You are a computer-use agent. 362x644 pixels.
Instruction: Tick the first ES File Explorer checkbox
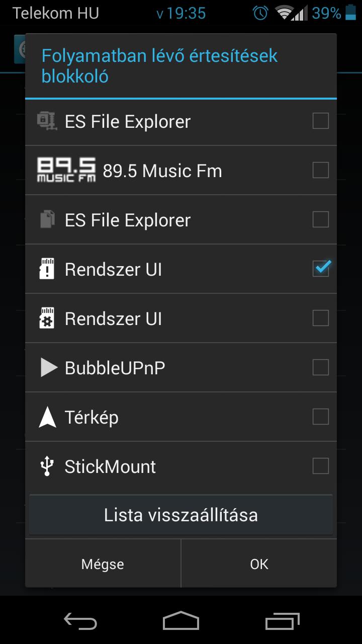click(321, 121)
